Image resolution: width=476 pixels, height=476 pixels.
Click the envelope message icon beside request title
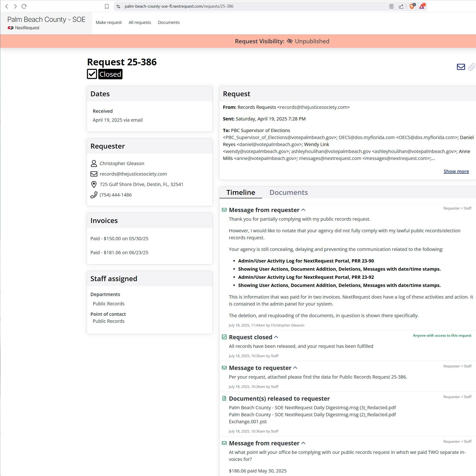pos(461,67)
